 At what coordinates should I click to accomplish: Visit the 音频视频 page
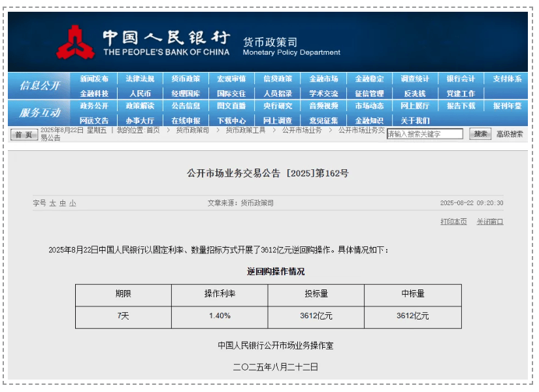pyautogui.click(x=323, y=106)
